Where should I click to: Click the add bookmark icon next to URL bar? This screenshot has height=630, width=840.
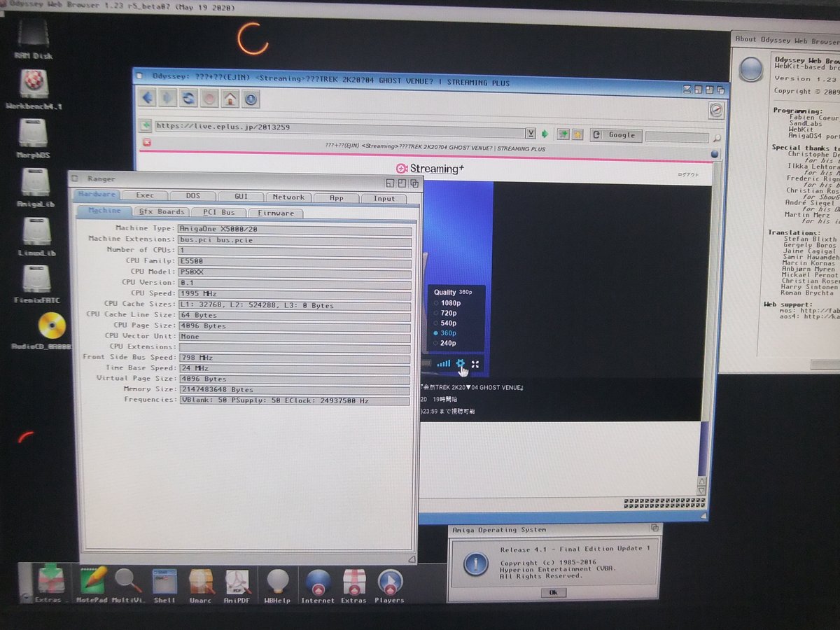point(563,134)
